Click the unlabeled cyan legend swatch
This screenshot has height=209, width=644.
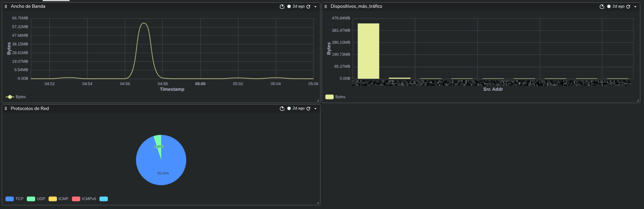tap(104, 199)
